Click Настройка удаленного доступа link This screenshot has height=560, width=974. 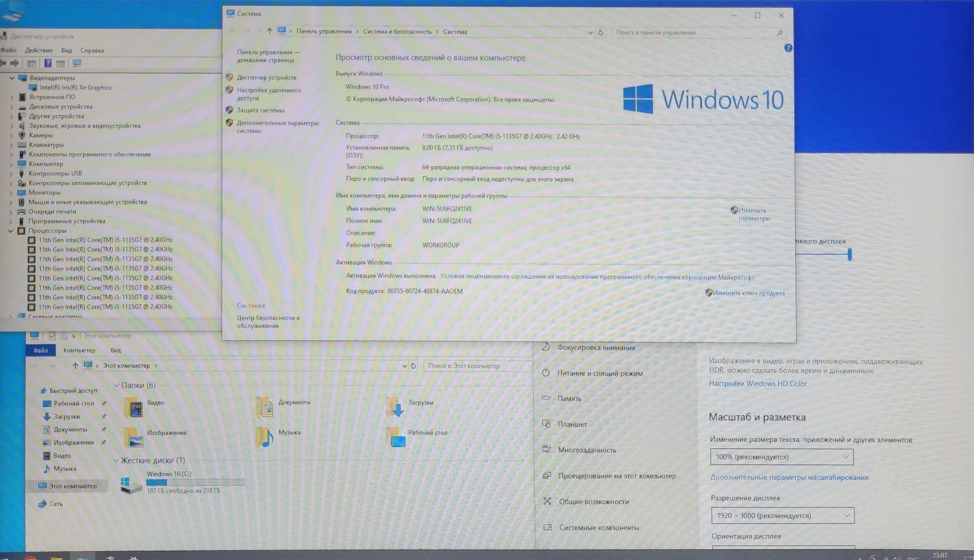click(x=269, y=94)
